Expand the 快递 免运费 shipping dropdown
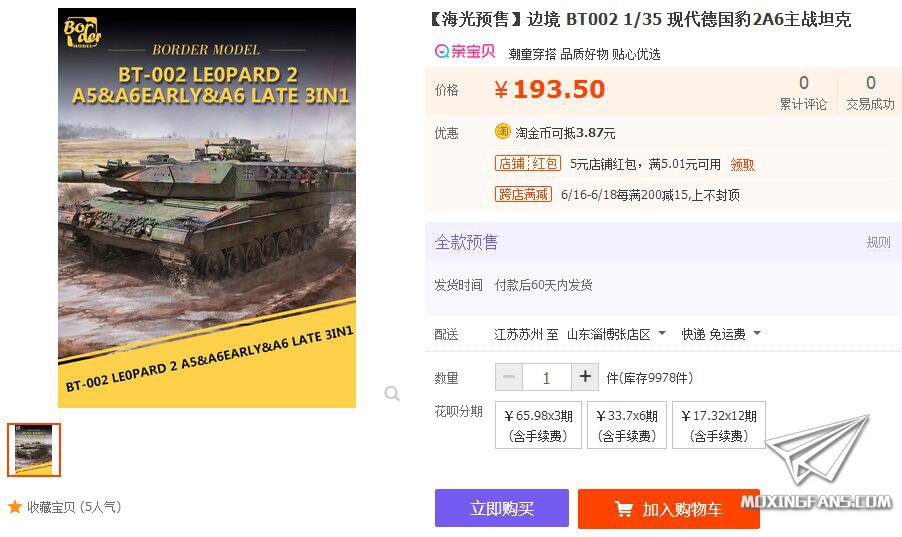This screenshot has width=902, height=537. click(x=721, y=334)
